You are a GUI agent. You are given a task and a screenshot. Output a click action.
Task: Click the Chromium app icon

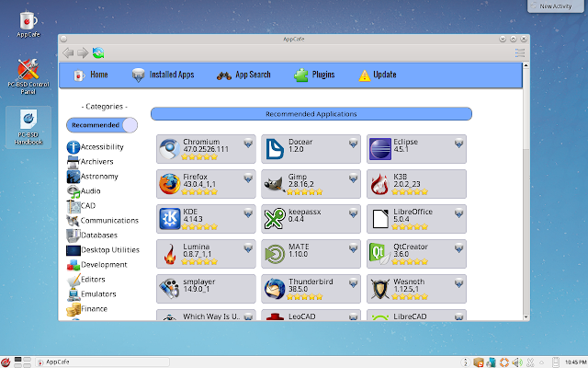click(x=169, y=149)
